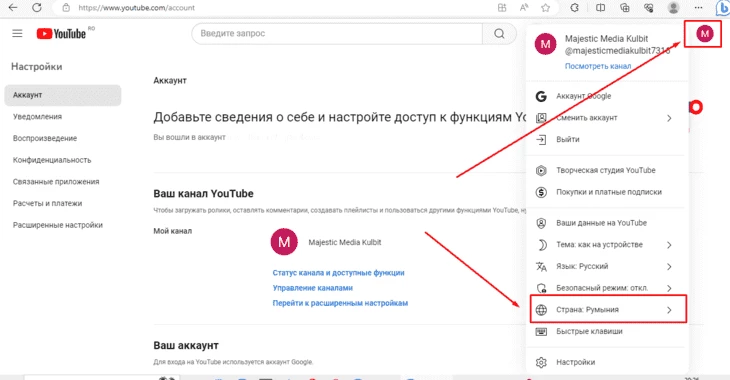
Task: Select 'Аккаунт' in settings sidebar
Action: [63, 95]
